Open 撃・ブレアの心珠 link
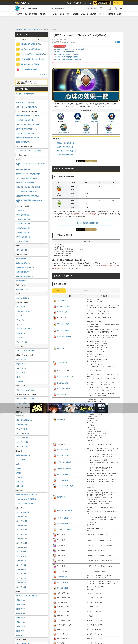 point(62,312)
